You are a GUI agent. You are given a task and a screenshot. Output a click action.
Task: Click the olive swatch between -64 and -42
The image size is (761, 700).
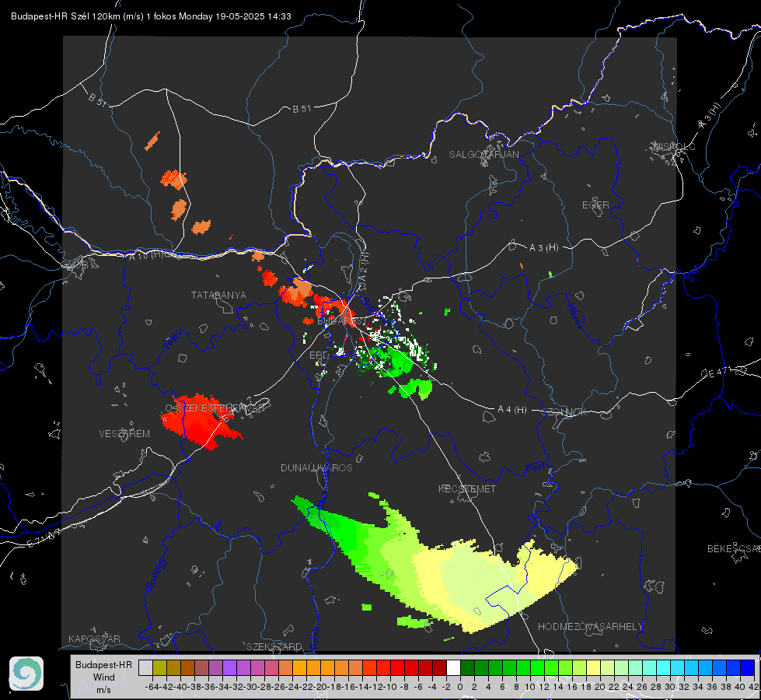(159, 668)
